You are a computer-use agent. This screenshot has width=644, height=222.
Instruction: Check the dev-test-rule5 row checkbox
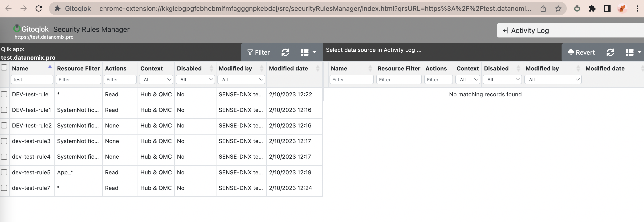(4, 172)
